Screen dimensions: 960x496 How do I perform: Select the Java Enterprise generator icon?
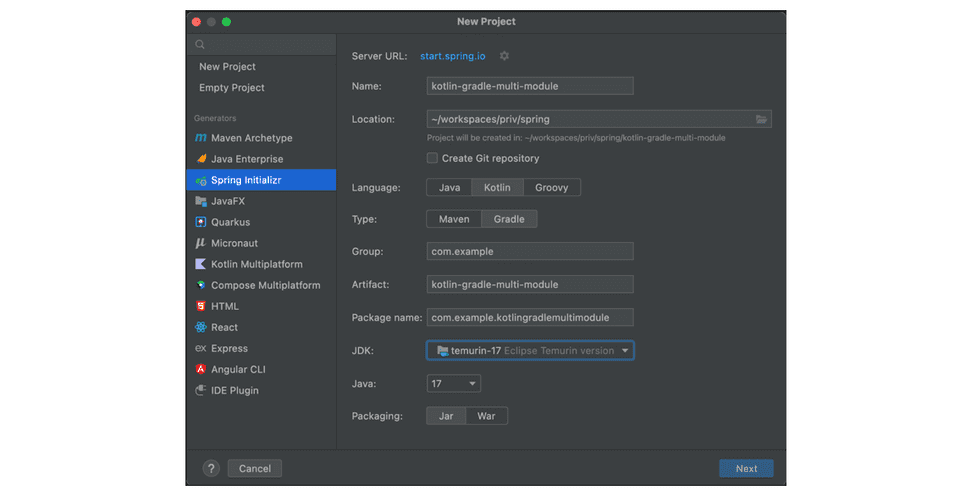(201, 159)
